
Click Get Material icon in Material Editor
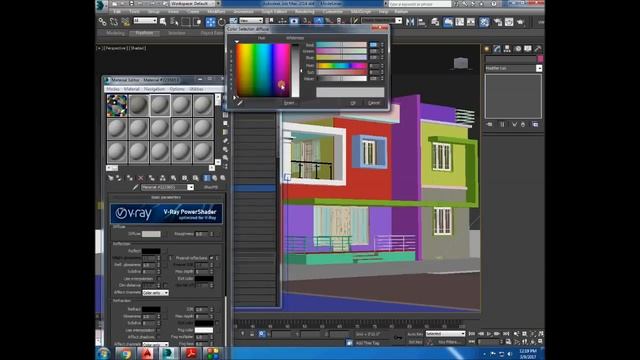click(111, 178)
